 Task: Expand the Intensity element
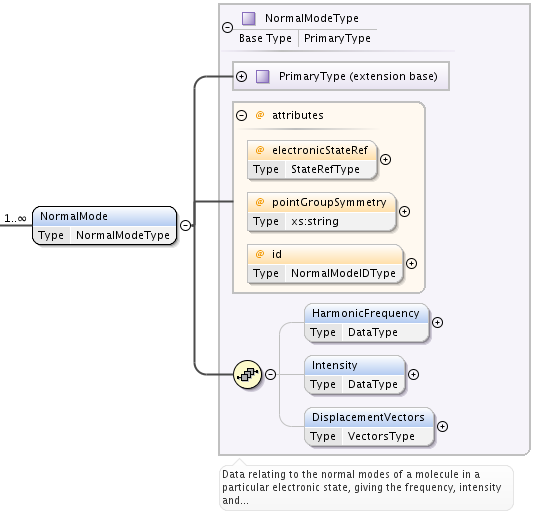click(x=413, y=375)
